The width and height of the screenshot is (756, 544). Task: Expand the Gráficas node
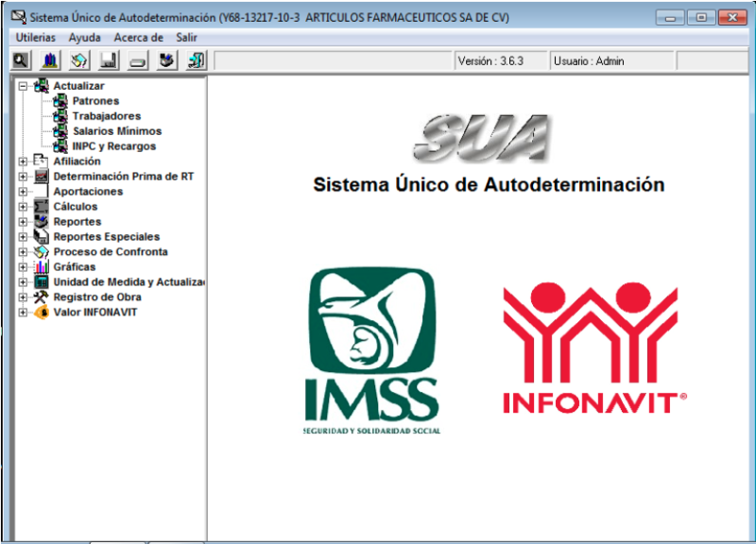(x=23, y=267)
